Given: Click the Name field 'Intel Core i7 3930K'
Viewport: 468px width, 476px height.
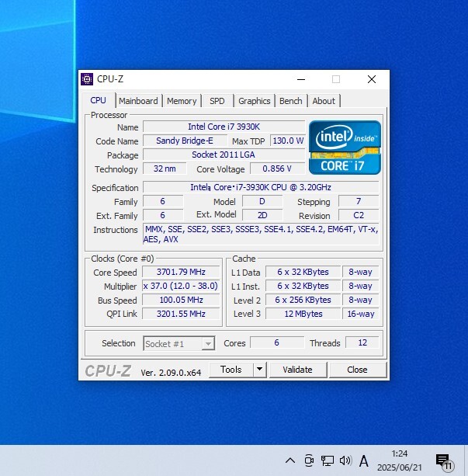Looking at the screenshot, I should pyautogui.click(x=224, y=127).
